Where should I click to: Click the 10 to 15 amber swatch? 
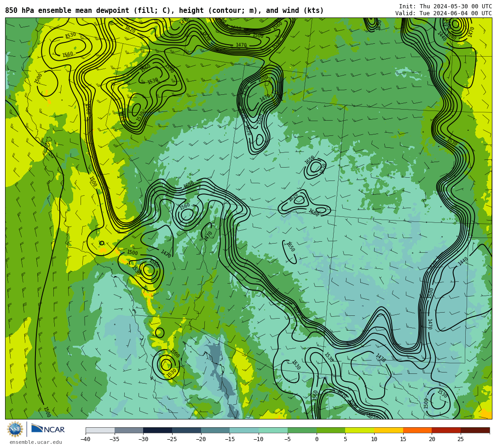(x=388, y=430)
